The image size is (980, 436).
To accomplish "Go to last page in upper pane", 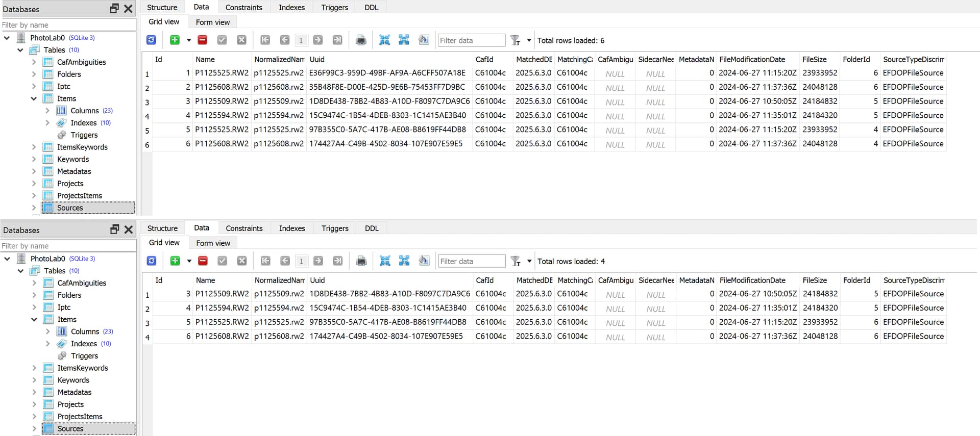I will click(337, 40).
